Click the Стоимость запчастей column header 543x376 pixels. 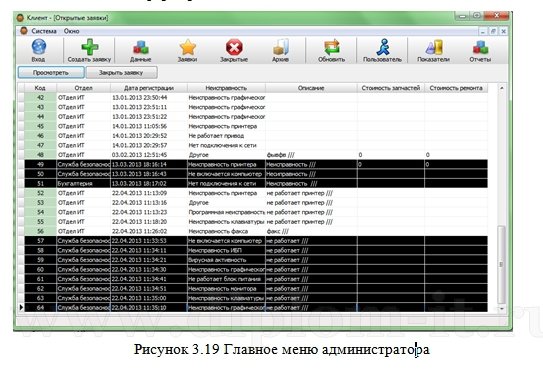[x=391, y=88]
